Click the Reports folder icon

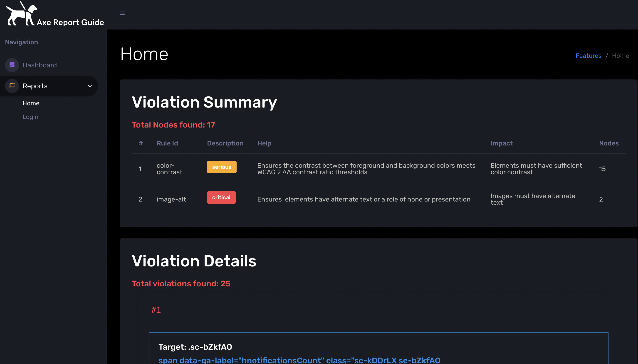pos(12,86)
